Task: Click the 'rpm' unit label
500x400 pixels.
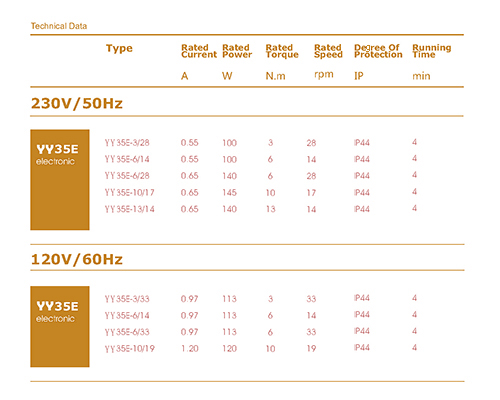Action: [x=324, y=75]
